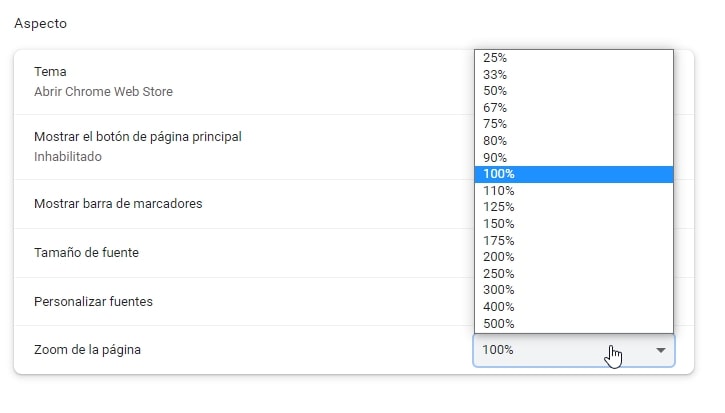725x413 pixels.
Task: Collapse the Zoom de la página combo box
Action: coord(574,351)
